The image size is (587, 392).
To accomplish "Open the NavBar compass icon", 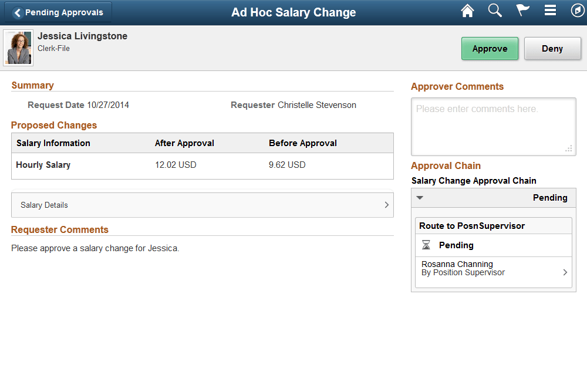I will tap(576, 10).
